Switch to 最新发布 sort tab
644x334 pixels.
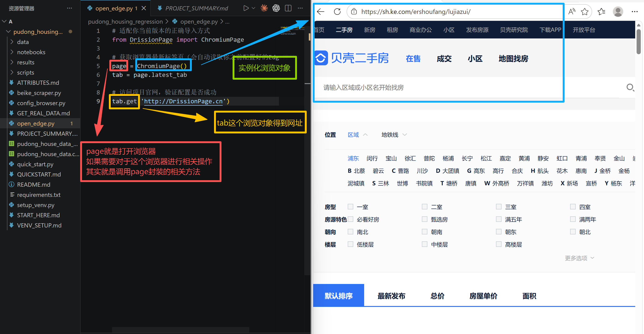(x=391, y=296)
